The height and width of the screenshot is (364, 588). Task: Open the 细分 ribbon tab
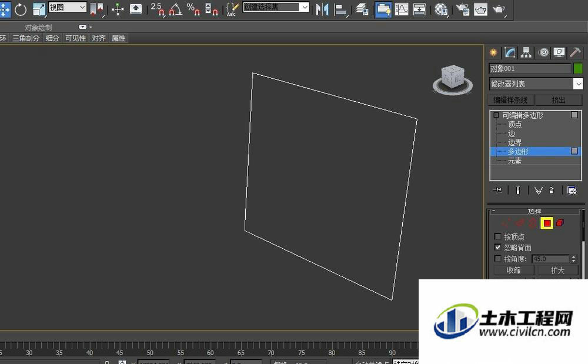tap(52, 38)
